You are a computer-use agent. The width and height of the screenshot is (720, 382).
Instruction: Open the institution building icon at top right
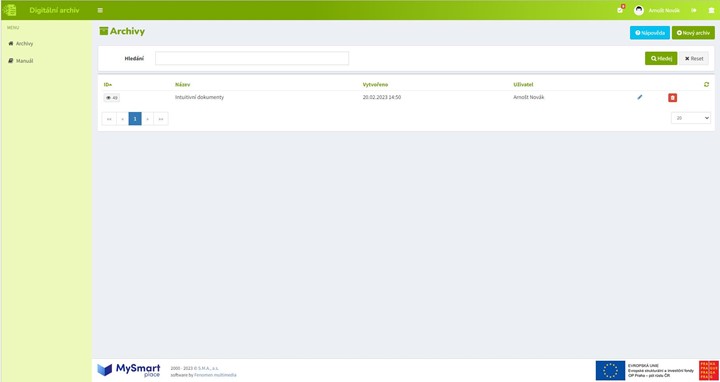[x=711, y=10]
